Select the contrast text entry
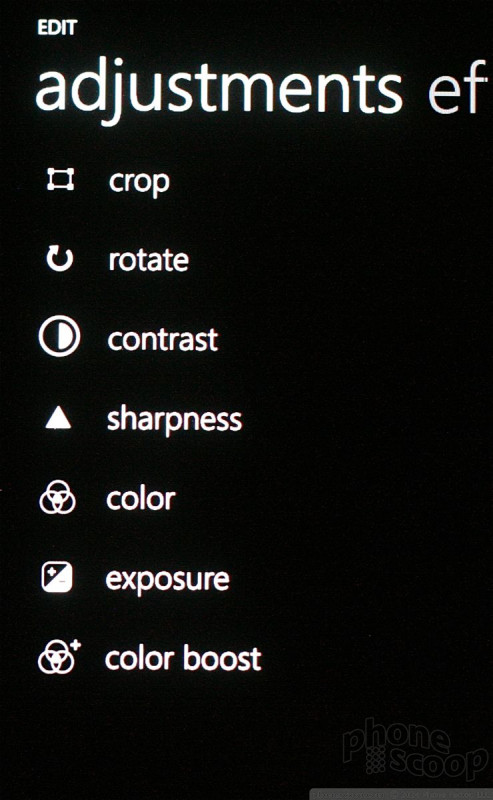 click(x=163, y=339)
